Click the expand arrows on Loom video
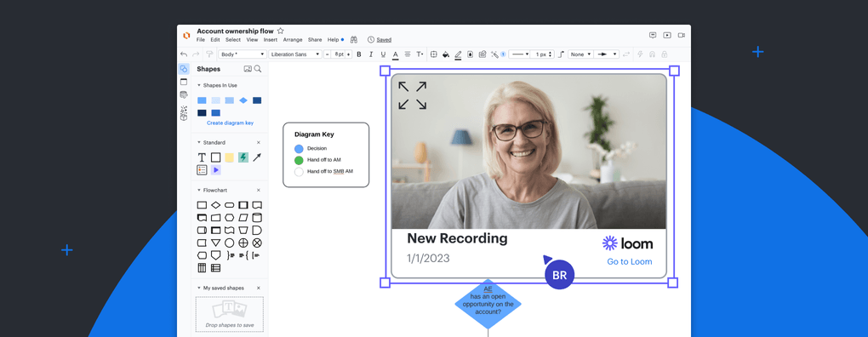The width and height of the screenshot is (868, 337). point(413,95)
